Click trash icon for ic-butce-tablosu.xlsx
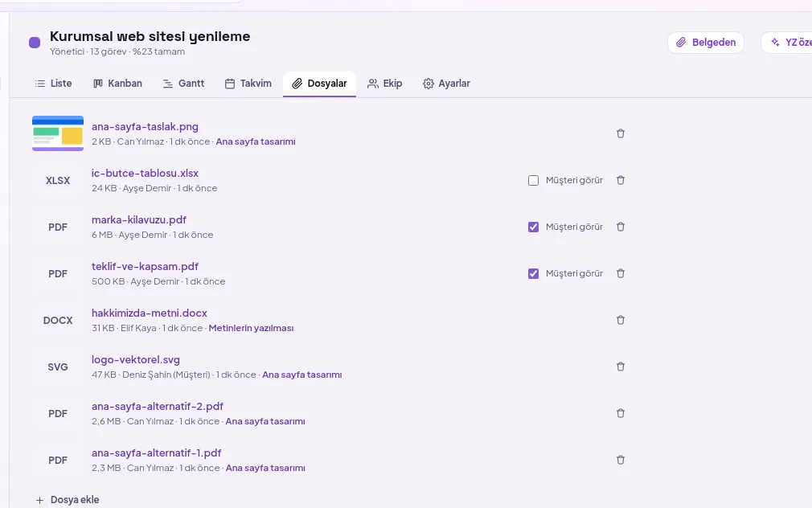The image size is (812, 508). [x=621, y=180]
